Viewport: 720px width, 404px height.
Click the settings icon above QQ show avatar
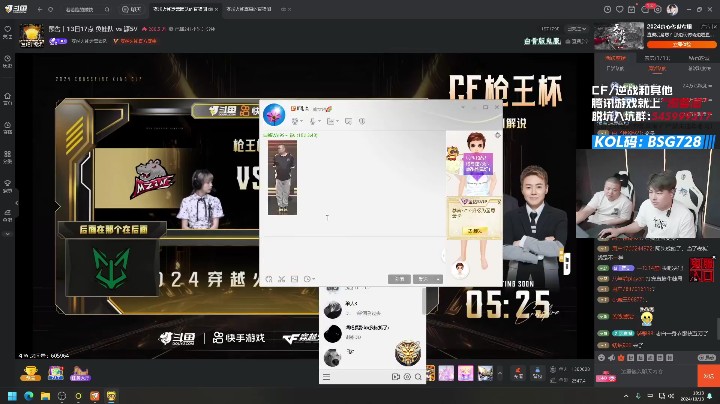(x=497, y=135)
